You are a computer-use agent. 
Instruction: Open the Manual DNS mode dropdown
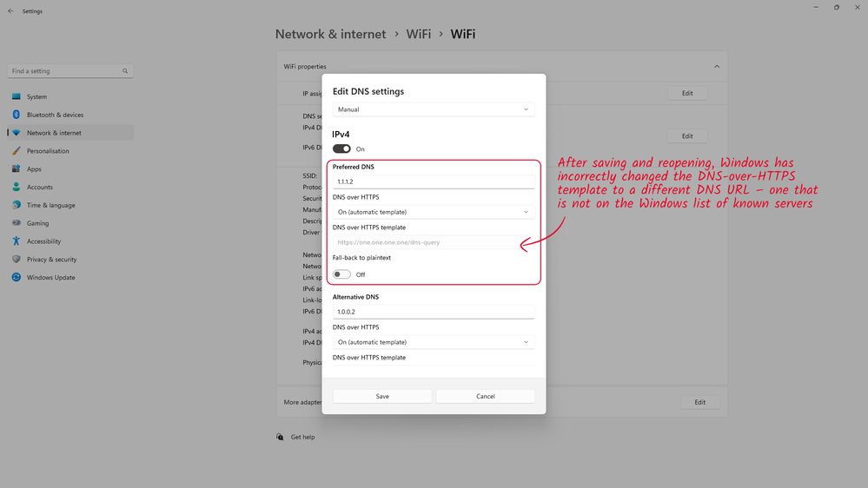pos(434,109)
